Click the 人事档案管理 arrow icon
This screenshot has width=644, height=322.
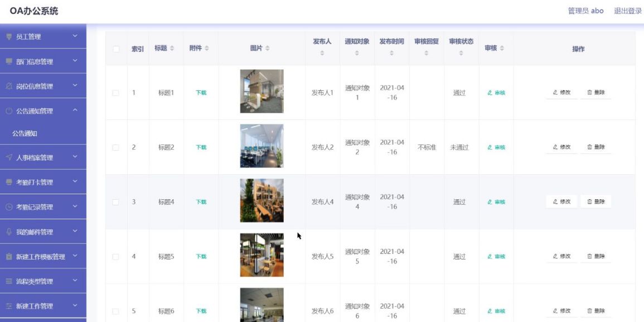[x=9, y=157]
